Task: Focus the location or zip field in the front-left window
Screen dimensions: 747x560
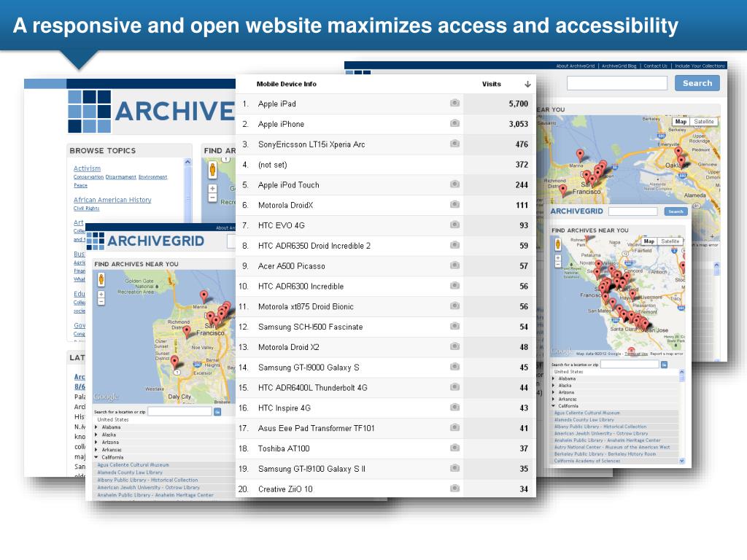Action: click(x=179, y=411)
